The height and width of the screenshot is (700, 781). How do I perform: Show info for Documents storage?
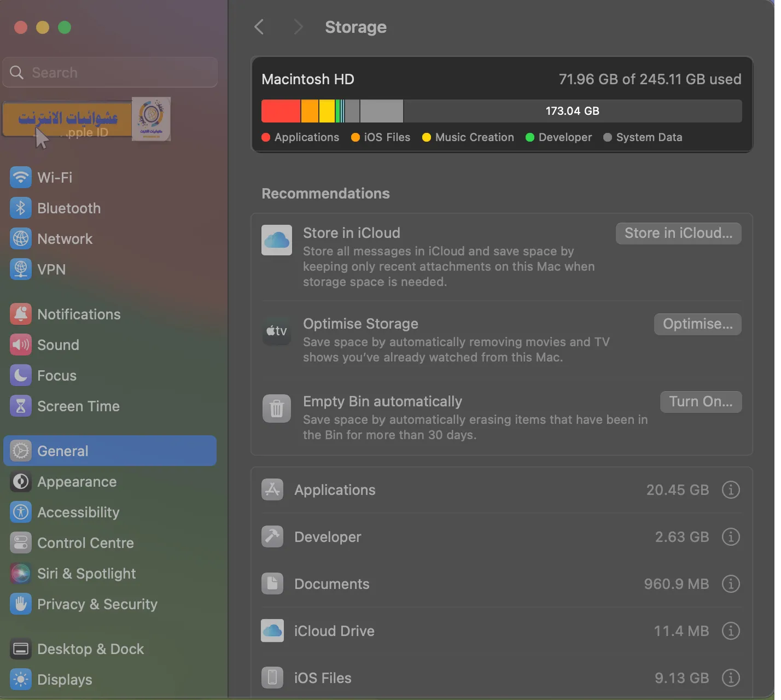(x=731, y=584)
